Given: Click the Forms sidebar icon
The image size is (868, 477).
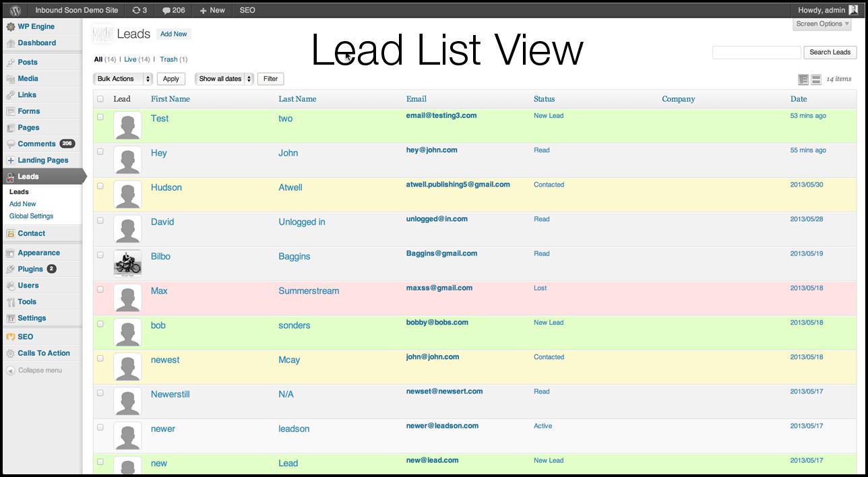Looking at the screenshot, I should click(11, 111).
